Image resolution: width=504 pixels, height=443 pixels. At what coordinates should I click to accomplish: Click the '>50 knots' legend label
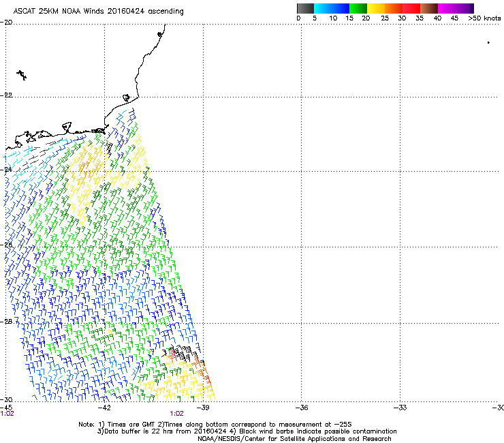tap(484, 18)
